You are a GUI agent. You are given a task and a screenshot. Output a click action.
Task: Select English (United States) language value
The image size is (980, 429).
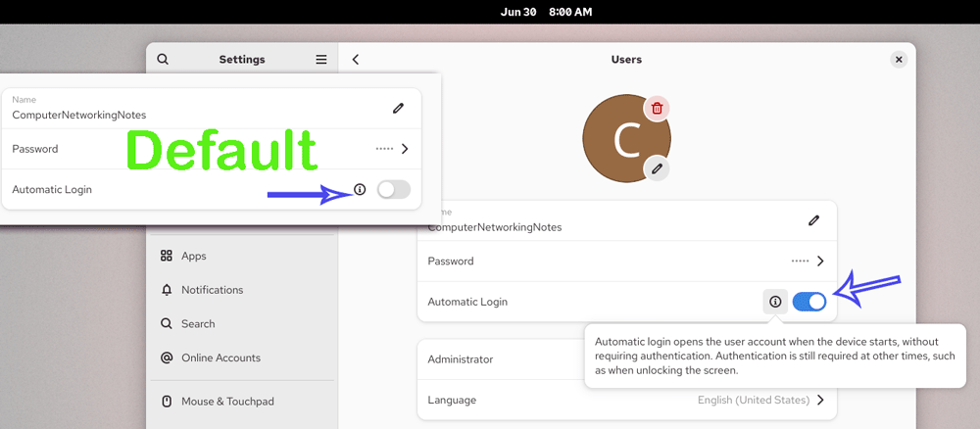tap(754, 400)
